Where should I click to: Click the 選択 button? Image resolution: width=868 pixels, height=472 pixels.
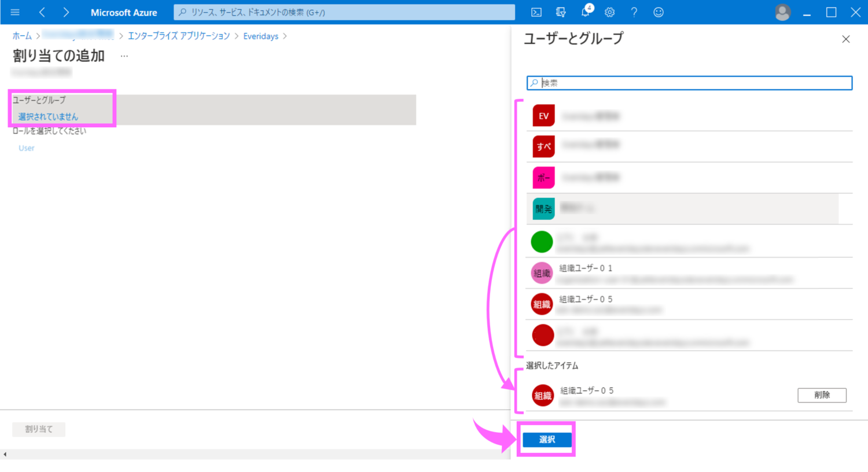click(x=547, y=440)
